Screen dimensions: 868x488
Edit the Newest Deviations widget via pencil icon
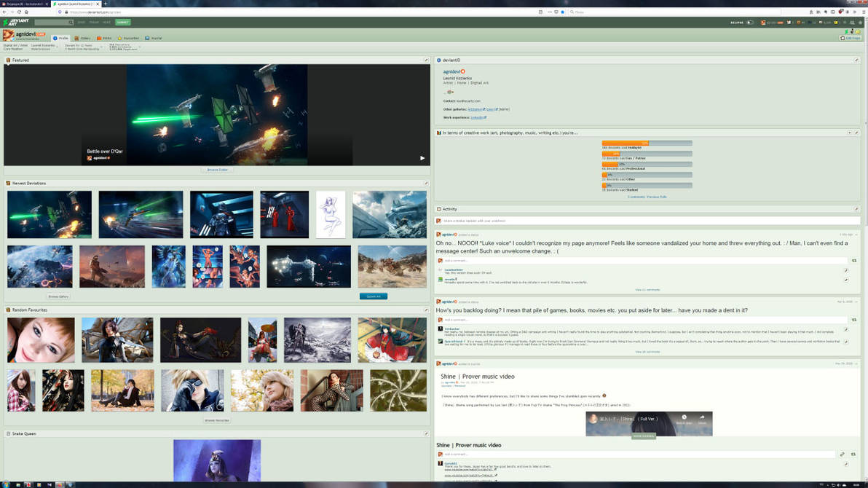426,184
